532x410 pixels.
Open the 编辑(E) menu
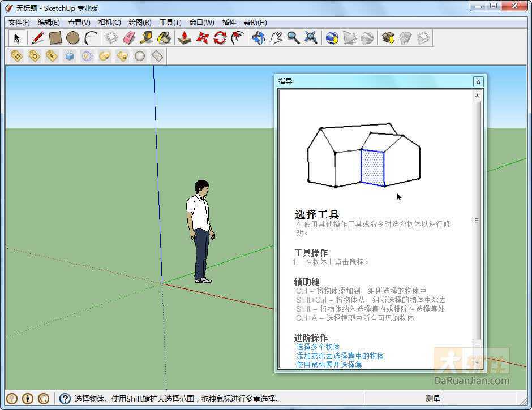click(49, 23)
